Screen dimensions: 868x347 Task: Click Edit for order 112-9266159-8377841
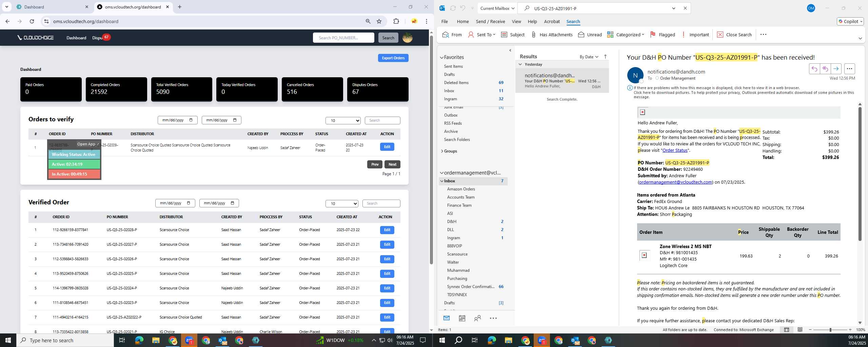[387, 230]
